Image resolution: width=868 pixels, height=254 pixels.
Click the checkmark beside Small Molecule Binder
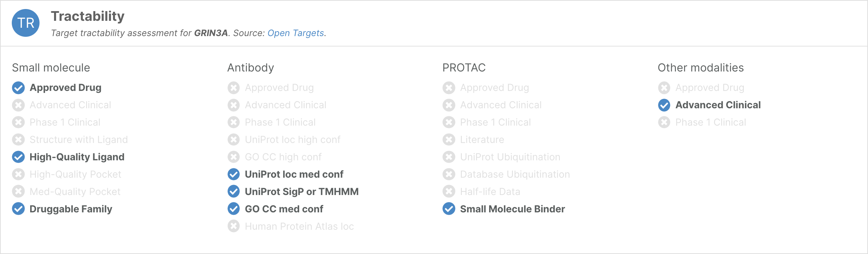[449, 209]
